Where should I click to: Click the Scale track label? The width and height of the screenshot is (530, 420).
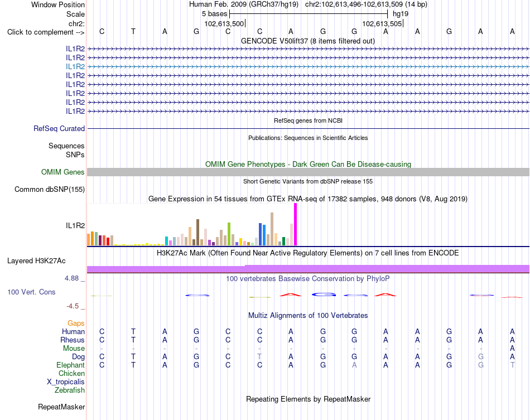[x=75, y=14]
